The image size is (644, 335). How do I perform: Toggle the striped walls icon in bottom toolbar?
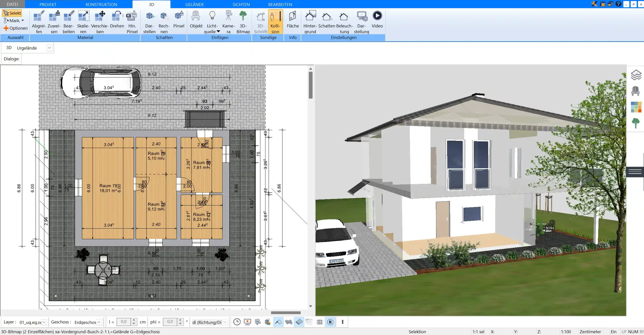tap(289, 322)
